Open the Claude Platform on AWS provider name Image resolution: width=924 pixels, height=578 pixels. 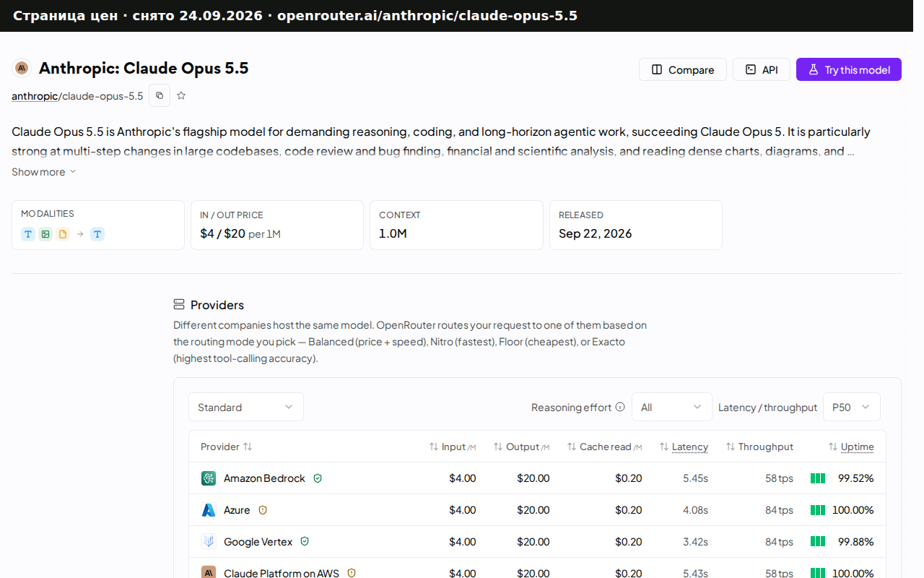(282, 573)
